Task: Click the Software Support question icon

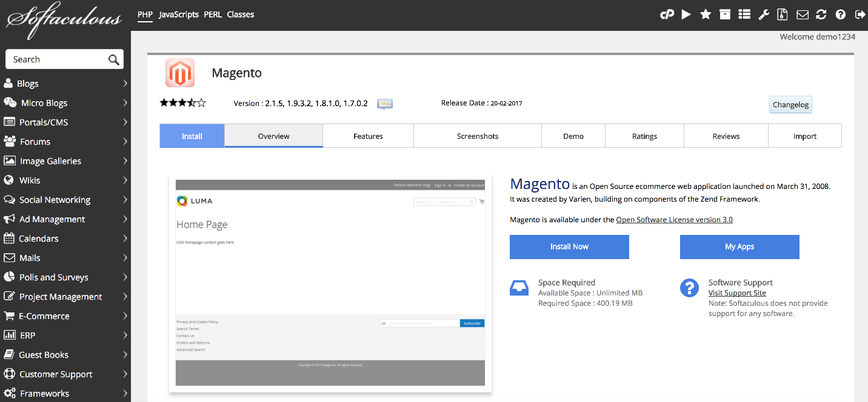Action: click(x=689, y=288)
